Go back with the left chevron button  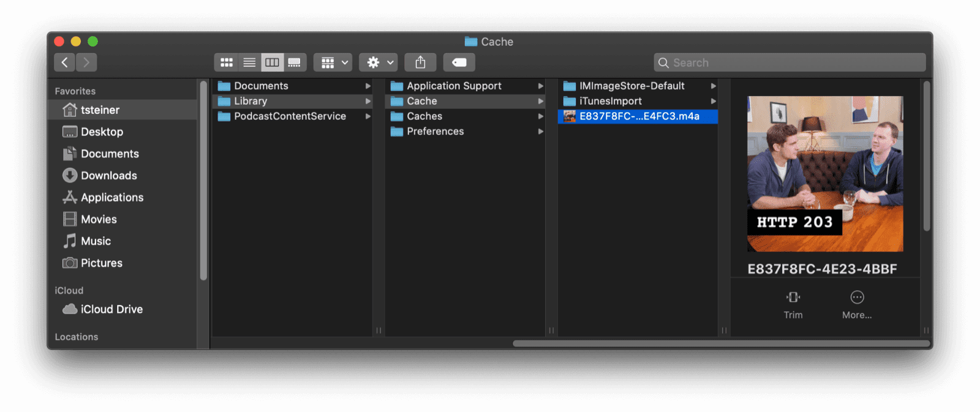[x=64, y=62]
